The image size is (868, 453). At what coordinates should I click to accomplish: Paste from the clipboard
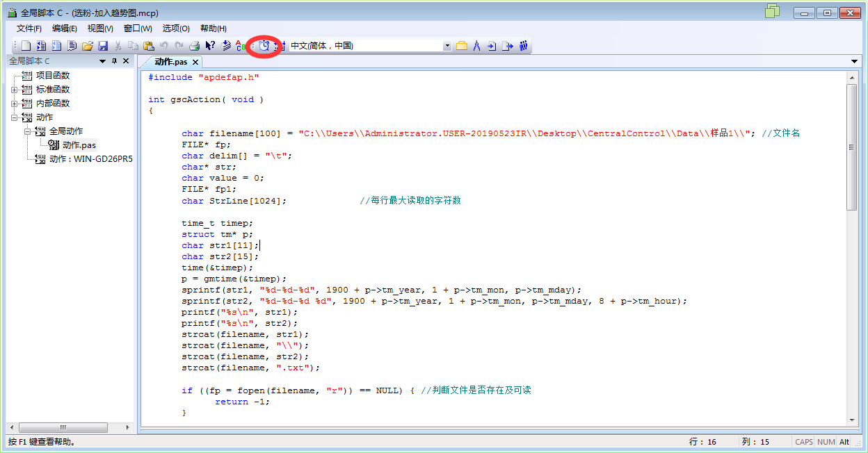pyautogui.click(x=149, y=45)
